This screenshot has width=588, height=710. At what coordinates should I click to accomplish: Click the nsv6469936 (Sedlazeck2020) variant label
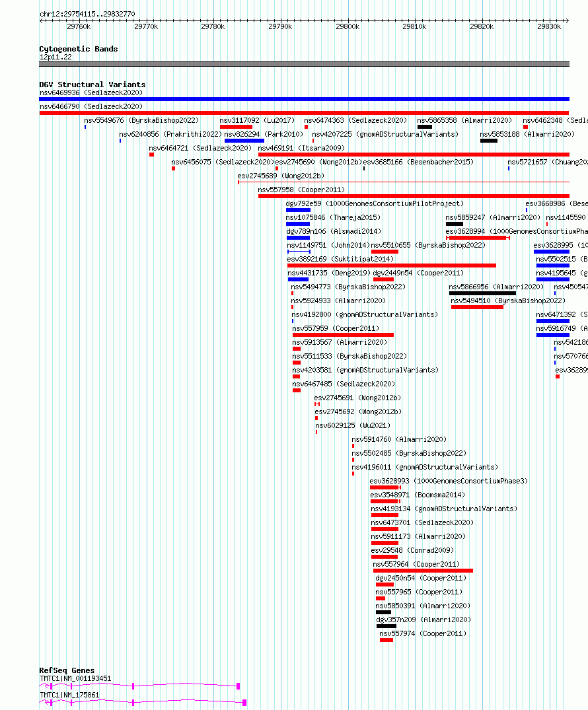coord(91,93)
